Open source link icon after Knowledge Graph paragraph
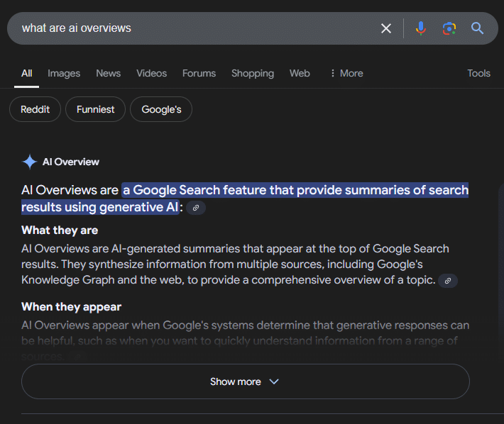This screenshot has width=504, height=424. point(447,281)
